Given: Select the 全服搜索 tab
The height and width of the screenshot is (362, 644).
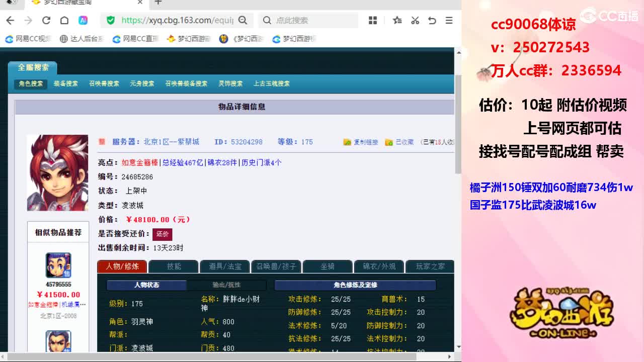Looking at the screenshot, I should [x=33, y=67].
